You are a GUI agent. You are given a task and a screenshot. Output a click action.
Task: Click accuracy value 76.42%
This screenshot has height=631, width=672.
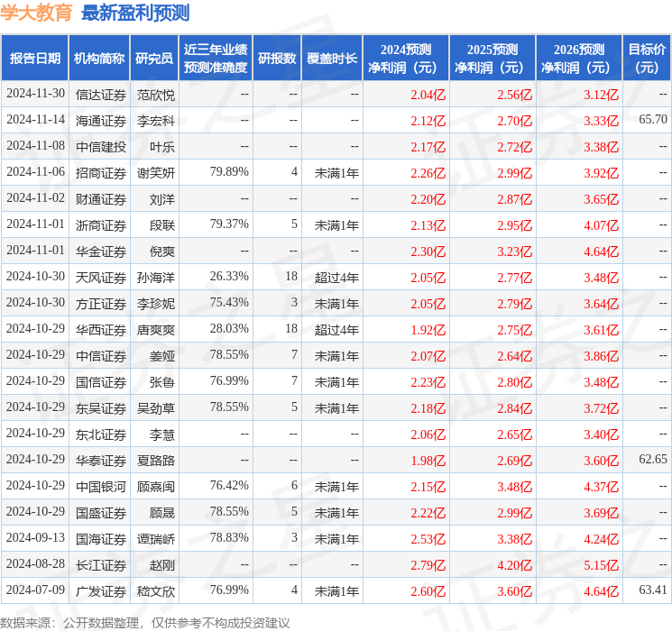tap(229, 485)
